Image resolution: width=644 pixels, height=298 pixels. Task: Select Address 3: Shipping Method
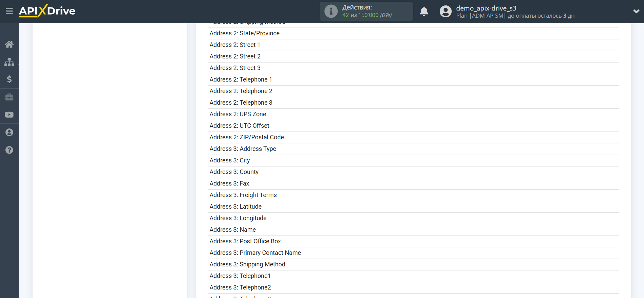(413, 264)
